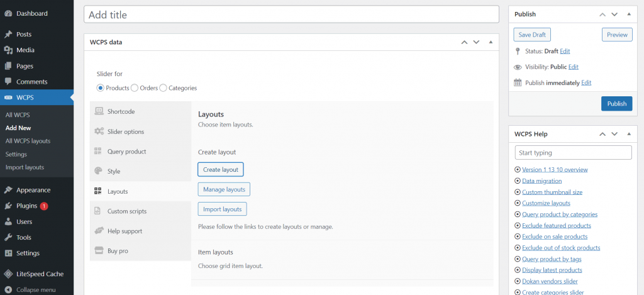The width and height of the screenshot is (644, 295).
Task: Choose the Orders radio option
Action: 135,88
